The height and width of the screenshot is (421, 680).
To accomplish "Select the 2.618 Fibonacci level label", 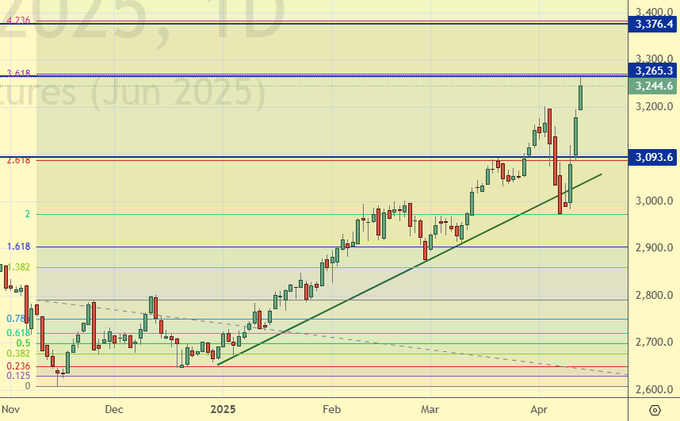I will coord(17,160).
